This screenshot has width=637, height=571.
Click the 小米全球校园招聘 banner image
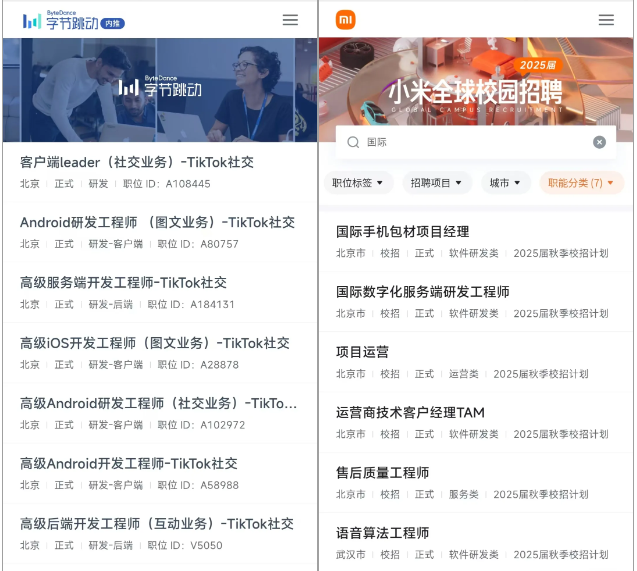click(476, 81)
